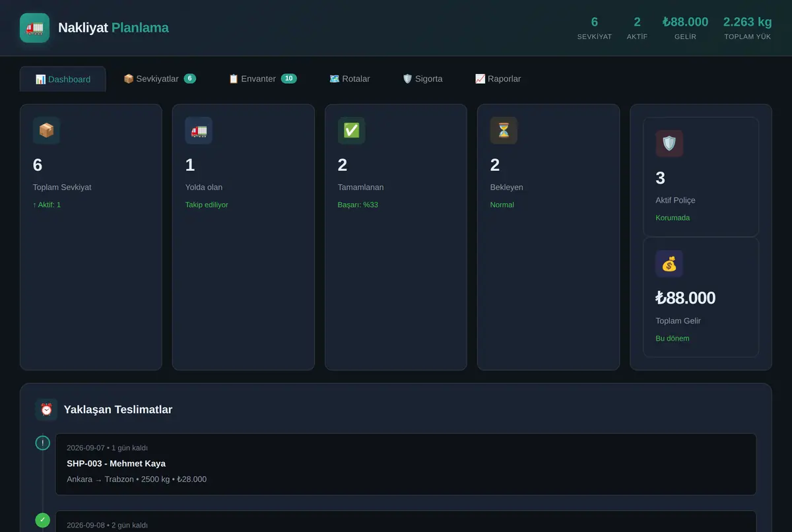Click the exclamation marker for SHP-003 delivery

click(x=43, y=443)
